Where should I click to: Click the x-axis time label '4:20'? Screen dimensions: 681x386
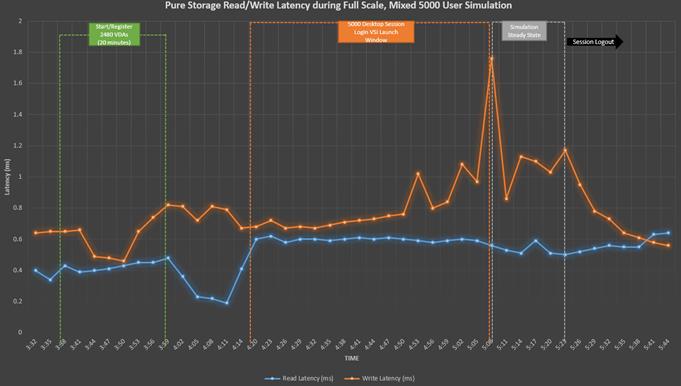click(x=252, y=345)
